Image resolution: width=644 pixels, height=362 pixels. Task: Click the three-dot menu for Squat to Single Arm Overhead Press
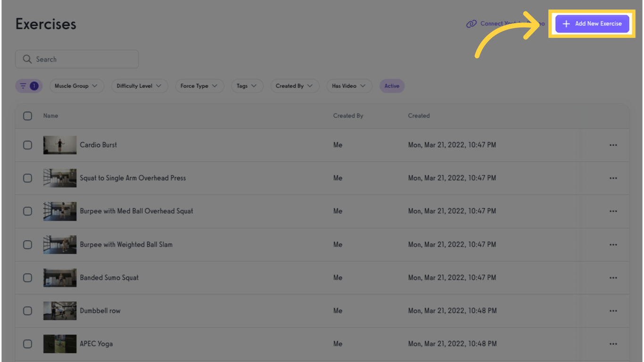click(613, 178)
